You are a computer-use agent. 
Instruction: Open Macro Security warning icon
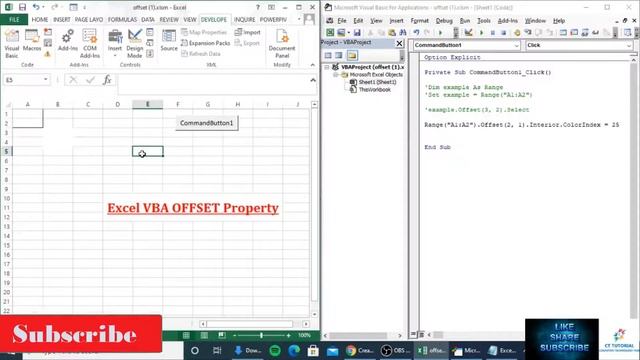click(48, 53)
